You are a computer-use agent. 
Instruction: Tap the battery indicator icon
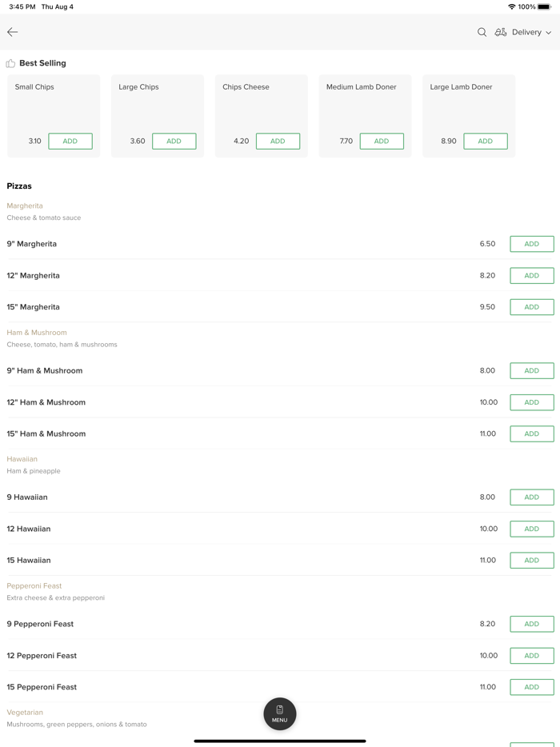click(544, 6)
